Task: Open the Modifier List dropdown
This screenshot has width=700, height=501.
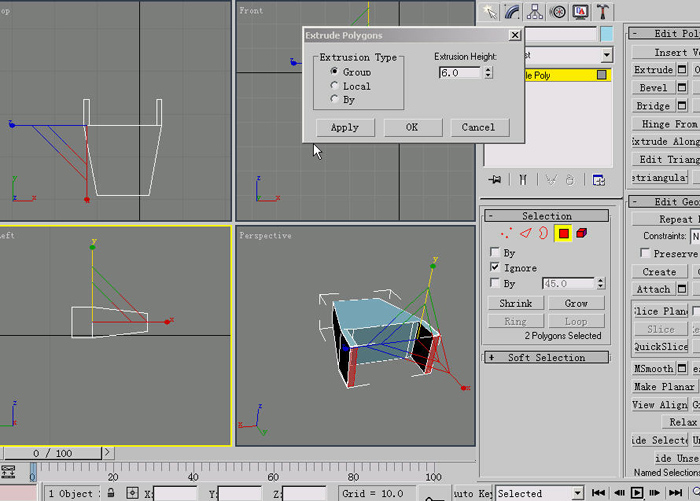Action: click(x=606, y=55)
